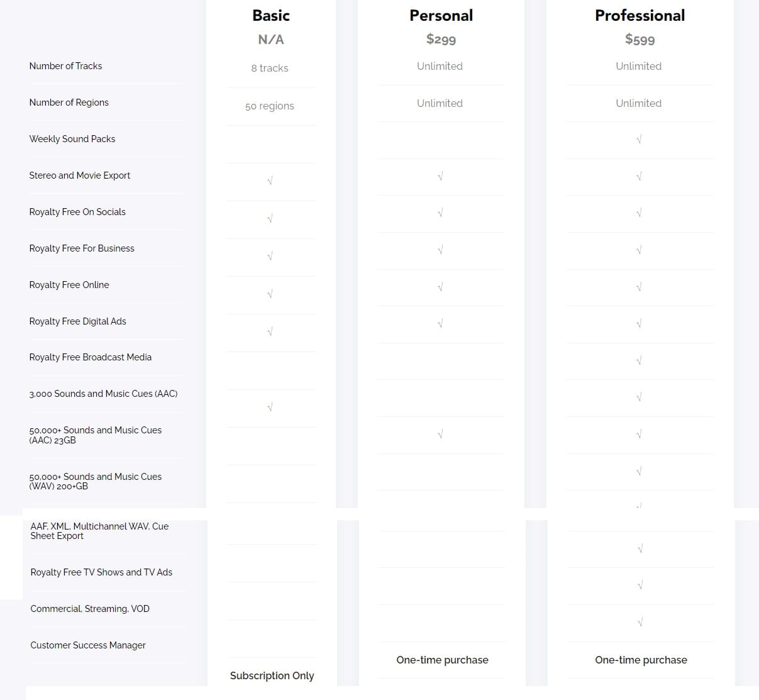Click the Royalty Free Online checkmark under Personal
This screenshot has height=700, width=759.
440,287
